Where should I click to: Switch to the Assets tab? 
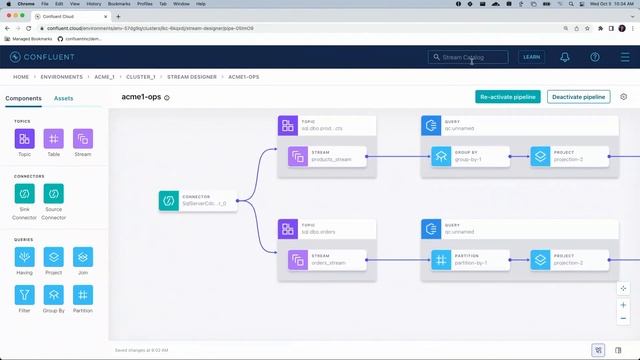pos(63,98)
